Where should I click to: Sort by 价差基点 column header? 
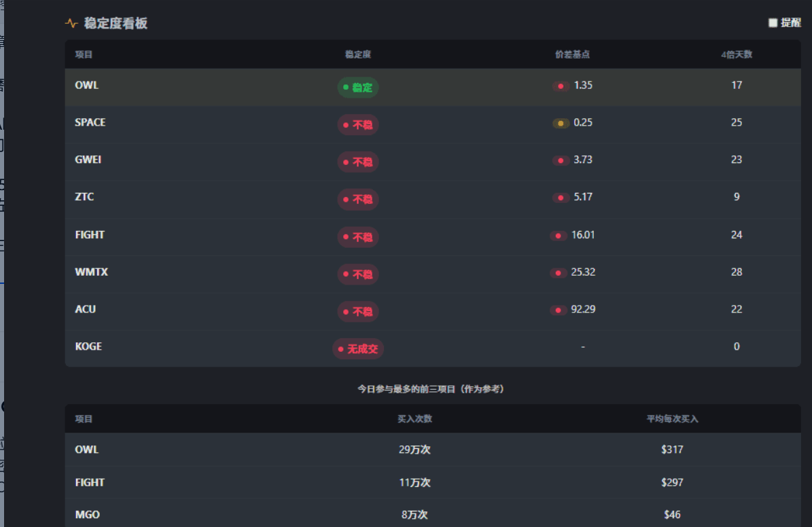[x=572, y=55]
